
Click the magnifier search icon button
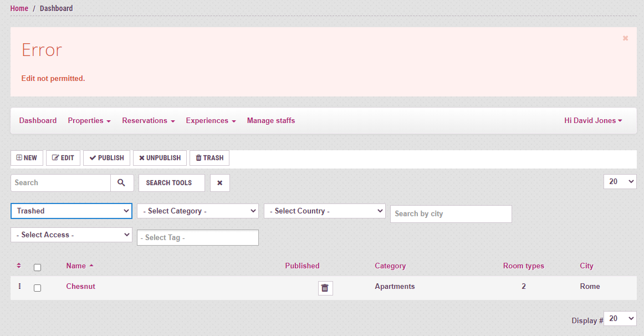click(x=122, y=183)
